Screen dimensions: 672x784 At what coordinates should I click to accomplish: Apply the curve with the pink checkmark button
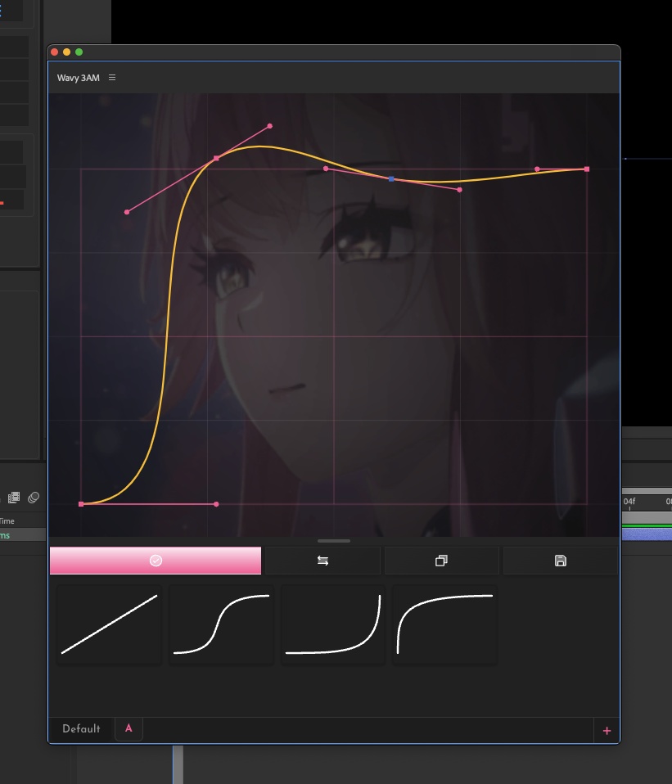point(156,561)
